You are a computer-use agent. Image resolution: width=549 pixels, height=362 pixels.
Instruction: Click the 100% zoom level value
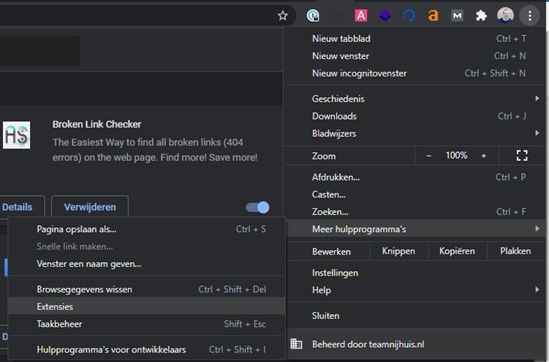click(x=456, y=155)
